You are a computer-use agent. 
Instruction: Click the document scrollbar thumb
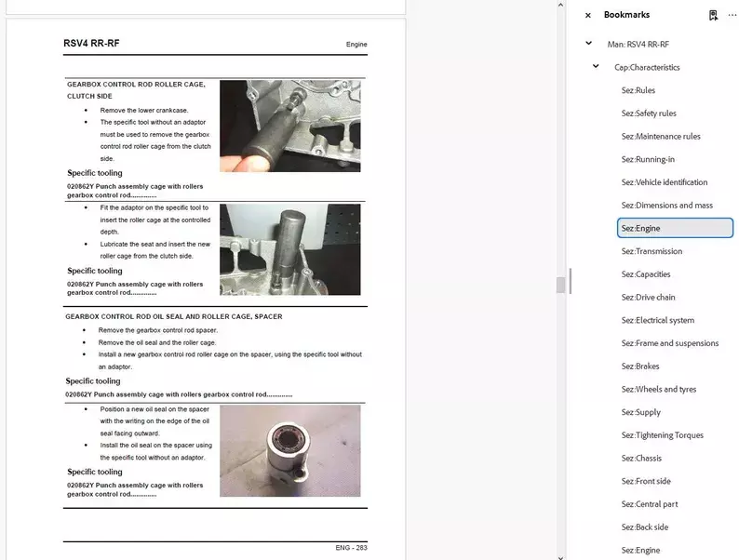pos(560,285)
